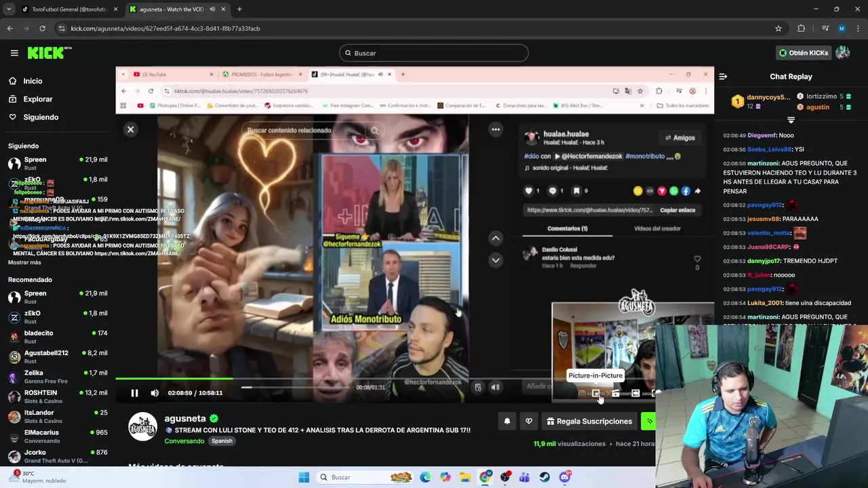Open Zelika Garena Free Fire channel

58,376
